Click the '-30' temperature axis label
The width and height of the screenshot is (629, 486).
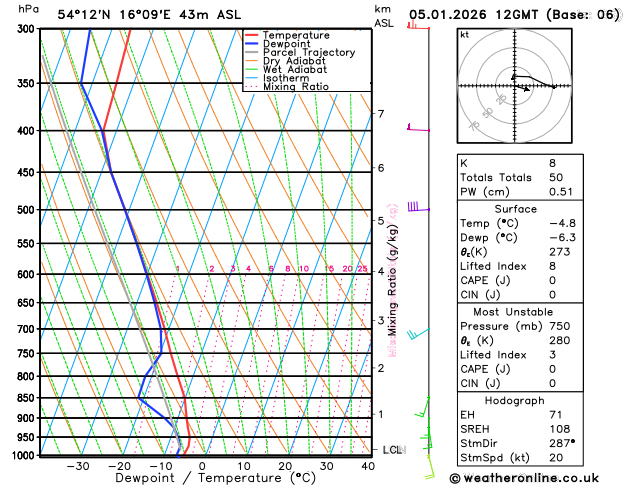77,466
